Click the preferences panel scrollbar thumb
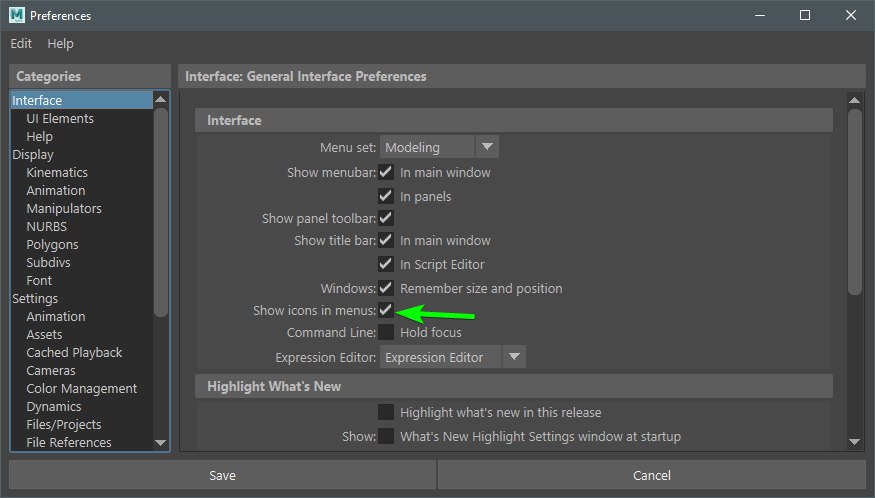This screenshot has width=875, height=498. (854, 202)
